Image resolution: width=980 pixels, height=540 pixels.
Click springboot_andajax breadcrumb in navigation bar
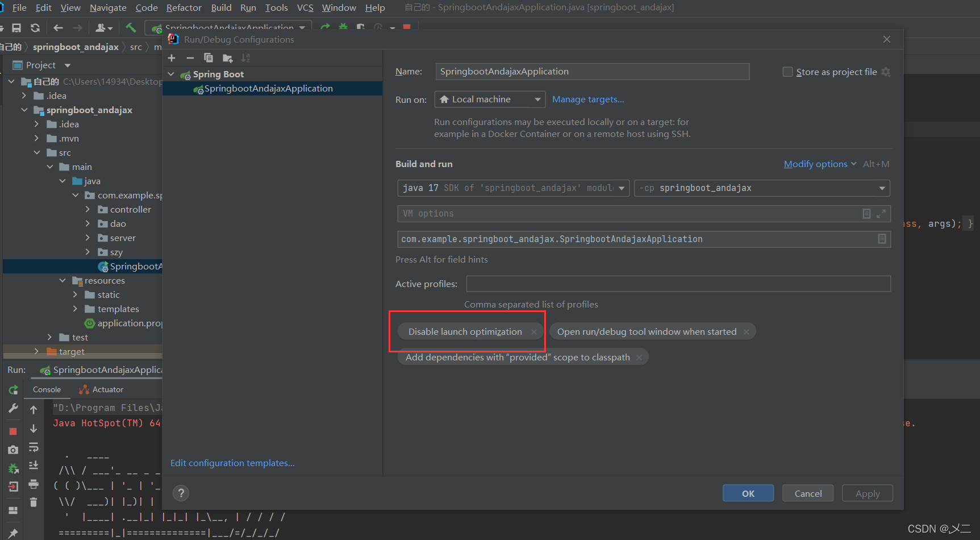[x=76, y=47]
